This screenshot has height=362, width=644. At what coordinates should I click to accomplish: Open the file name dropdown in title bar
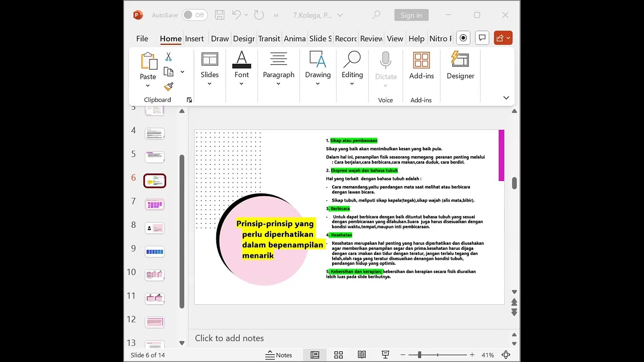point(341,16)
